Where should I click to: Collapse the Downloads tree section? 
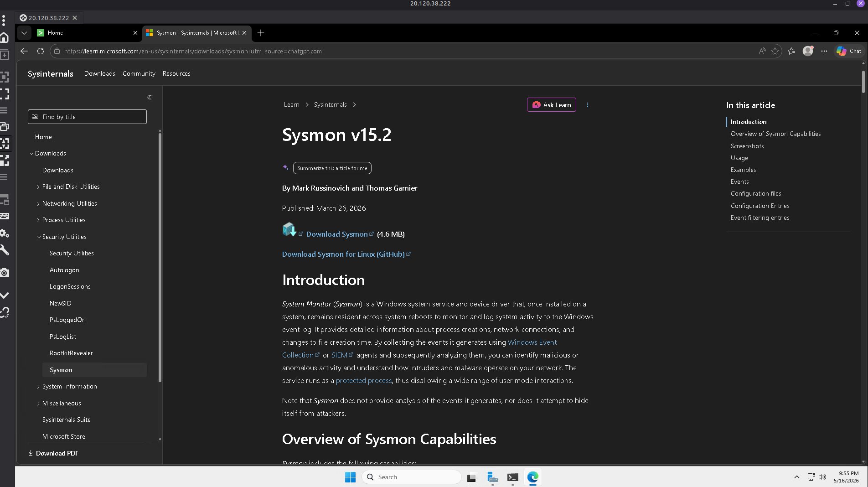point(31,154)
